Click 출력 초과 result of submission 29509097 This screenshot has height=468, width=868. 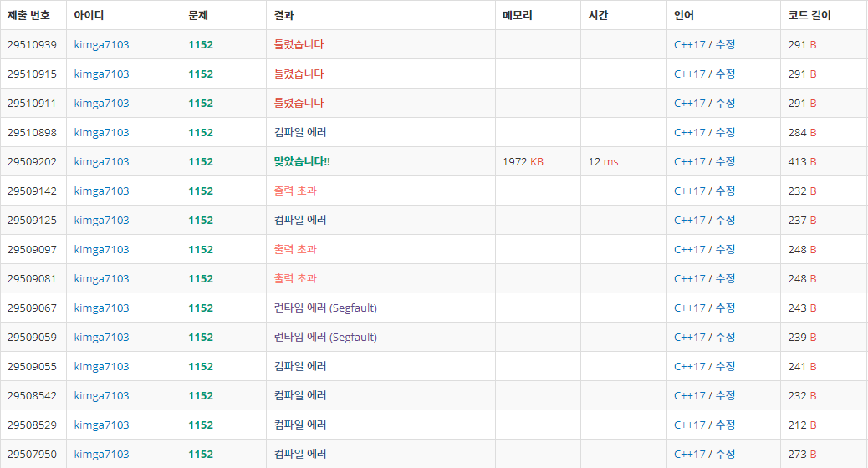pos(295,250)
